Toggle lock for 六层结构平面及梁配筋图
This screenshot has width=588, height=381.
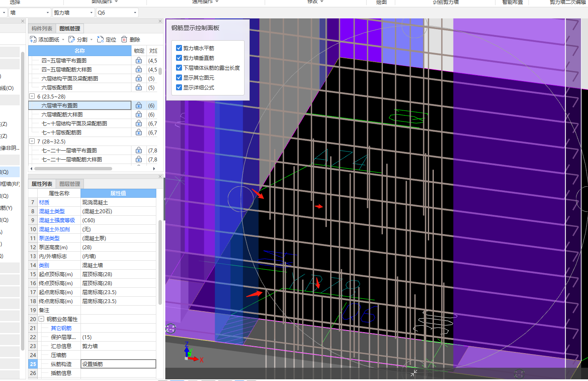(x=139, y=78)
